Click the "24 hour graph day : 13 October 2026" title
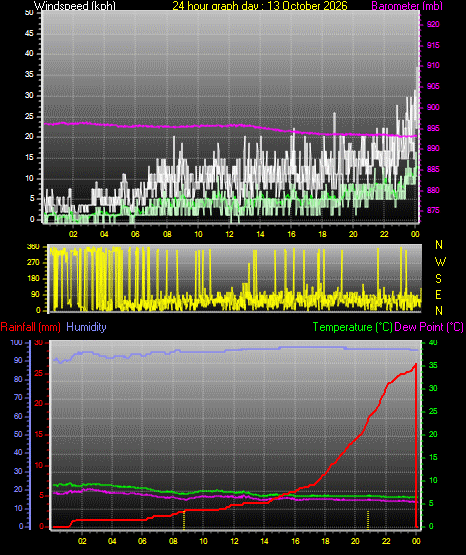 point(260,6)
